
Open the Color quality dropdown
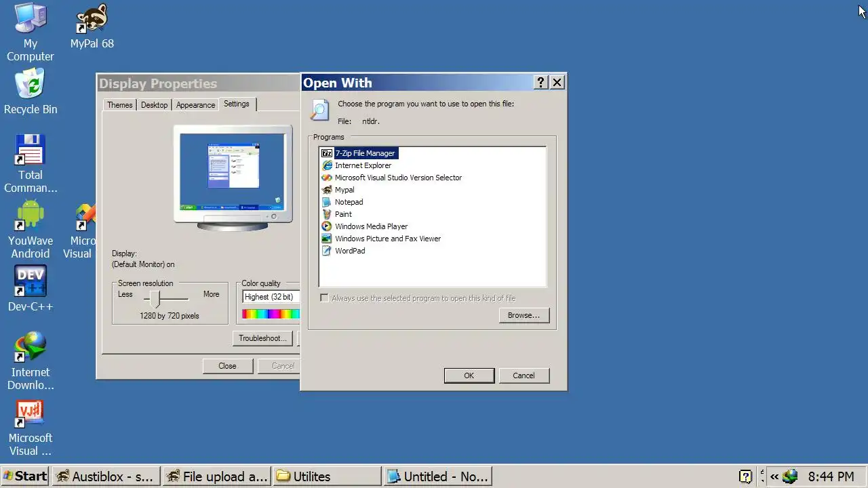pos(271,297)
